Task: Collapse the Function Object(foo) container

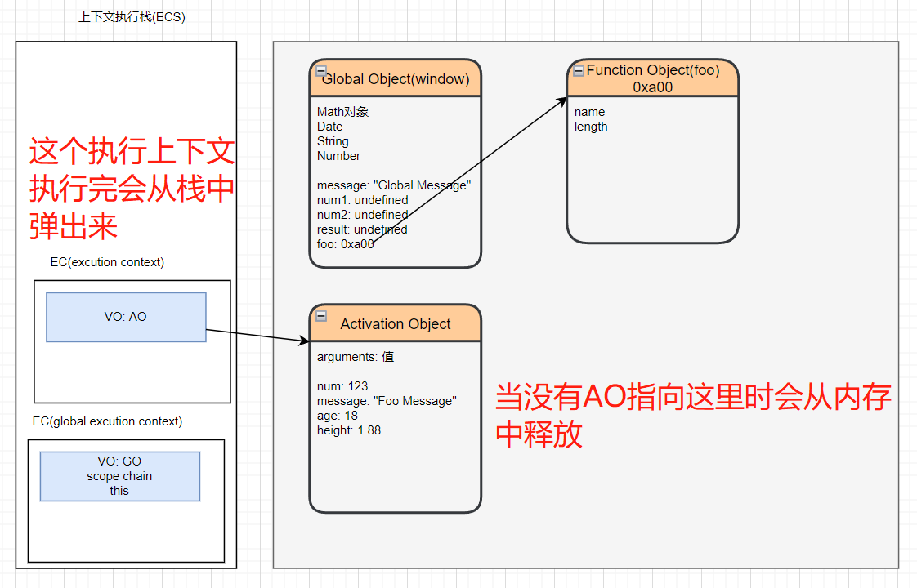Action: click(579, 70)
